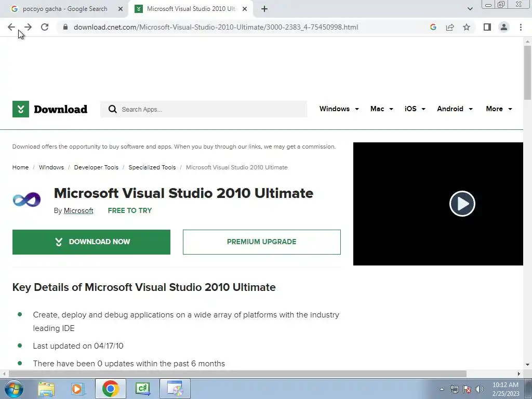Play the video with the play button

[462, 204]
